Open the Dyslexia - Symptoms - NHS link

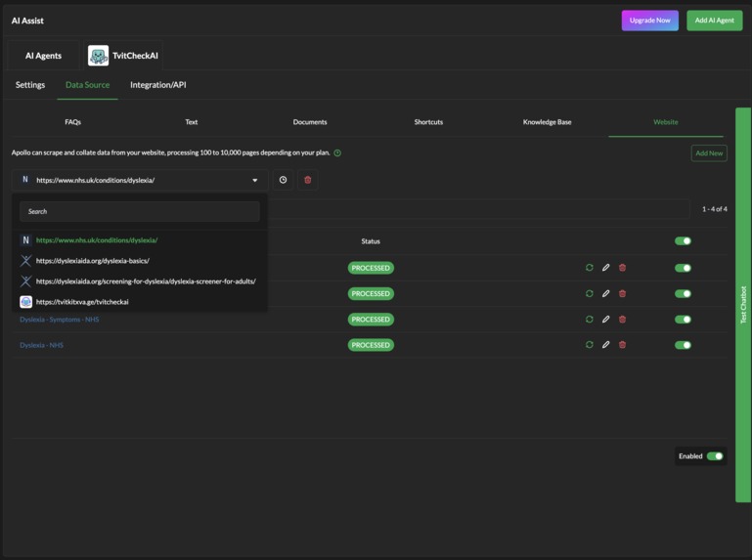(60, 320)
